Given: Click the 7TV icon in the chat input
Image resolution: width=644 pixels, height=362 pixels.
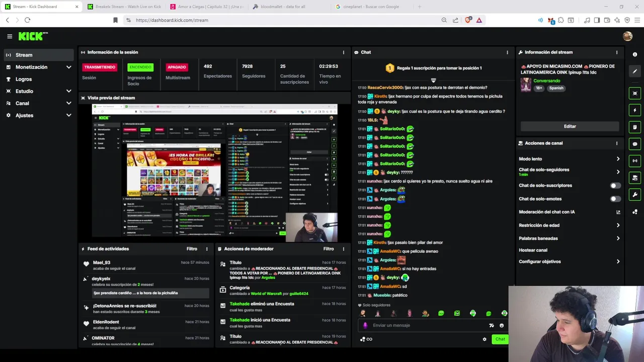Looking at the screenshot, I should click(x=492, y=325).
